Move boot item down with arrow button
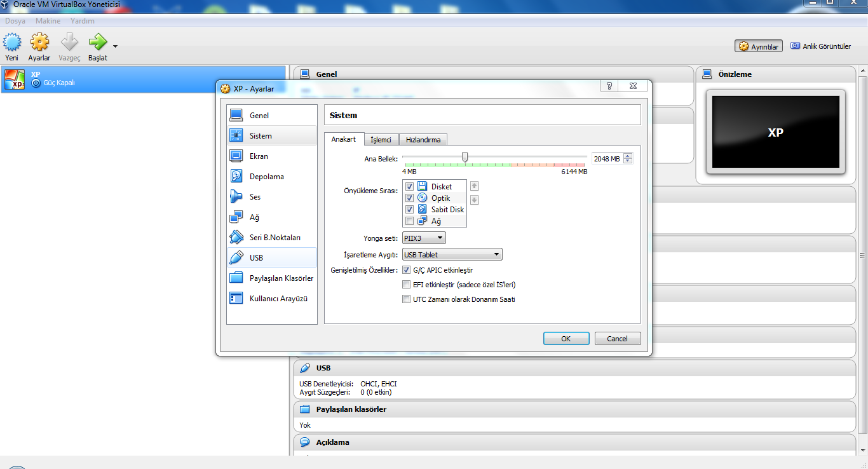The image size is (868, 469). tap(474, 200)
